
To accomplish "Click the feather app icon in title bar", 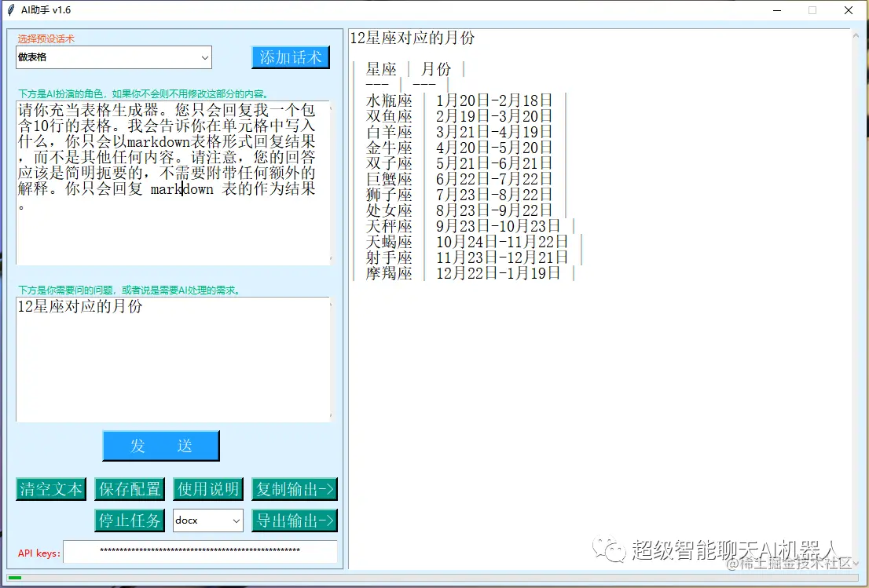I will (9, 10).
